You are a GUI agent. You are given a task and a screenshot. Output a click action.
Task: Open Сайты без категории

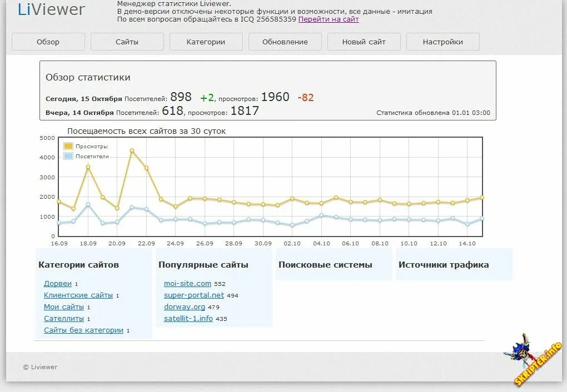coord(83,330)
